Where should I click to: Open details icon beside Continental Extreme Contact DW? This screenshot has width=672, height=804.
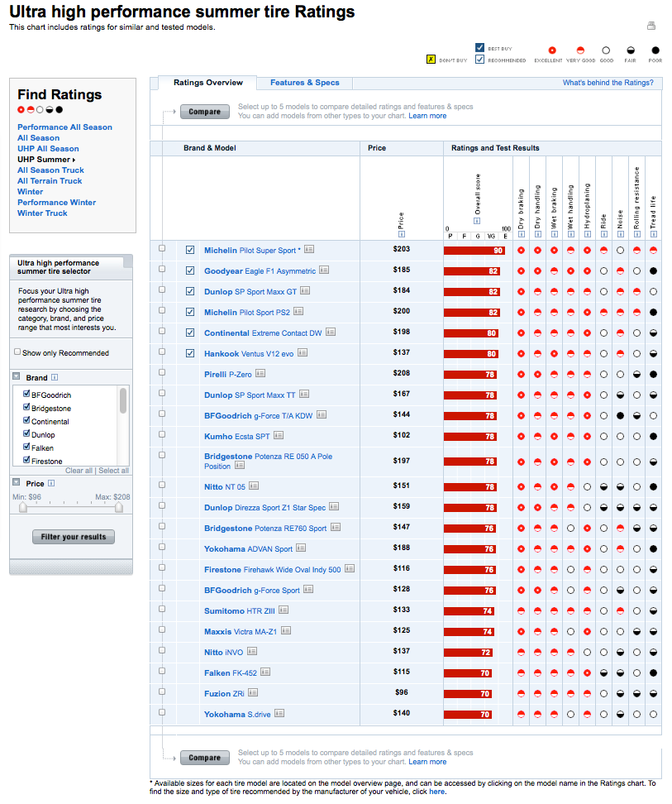coord(331,332)
